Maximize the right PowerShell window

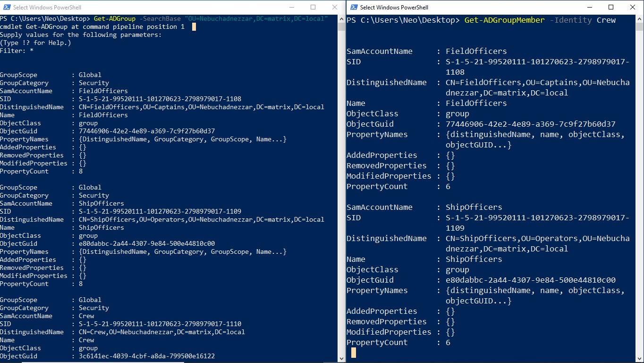point(610,7)
